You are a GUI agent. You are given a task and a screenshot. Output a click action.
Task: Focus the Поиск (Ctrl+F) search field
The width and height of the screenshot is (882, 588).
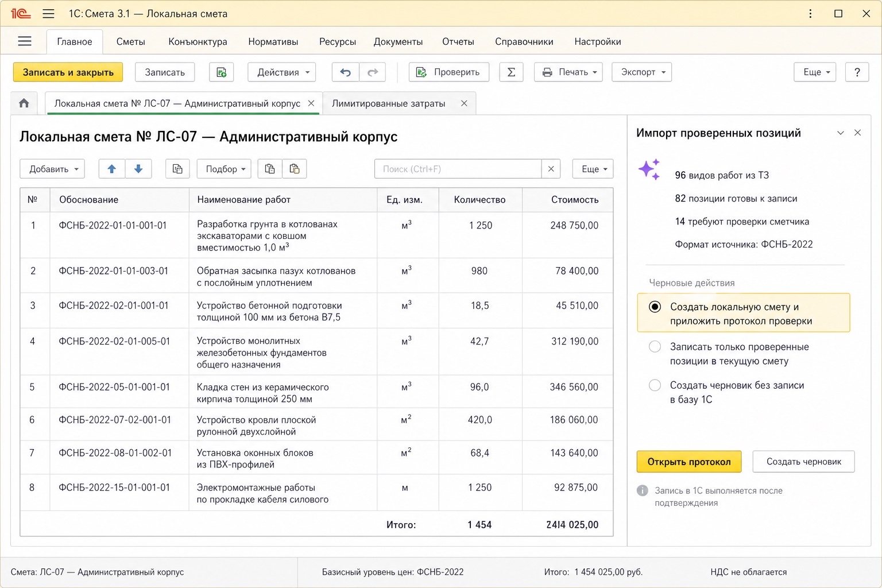[x=458, y=169]
